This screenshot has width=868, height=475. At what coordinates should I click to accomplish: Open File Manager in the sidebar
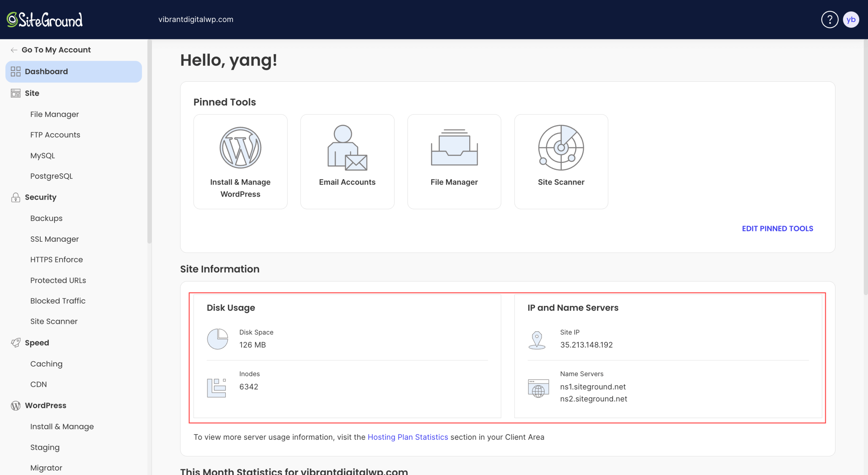click(55, 114)
